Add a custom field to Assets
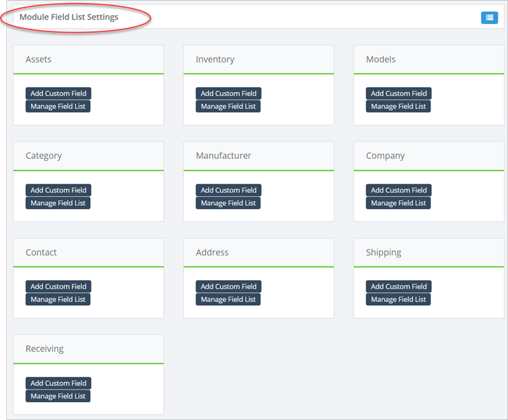Viewport: 508px width, 420px height. (58, 93)
